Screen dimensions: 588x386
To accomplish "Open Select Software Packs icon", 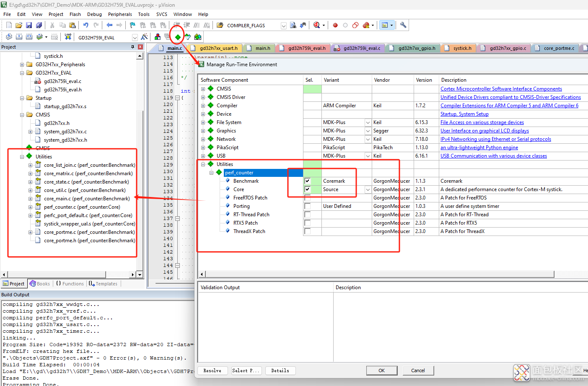I will tap(188, 37).
